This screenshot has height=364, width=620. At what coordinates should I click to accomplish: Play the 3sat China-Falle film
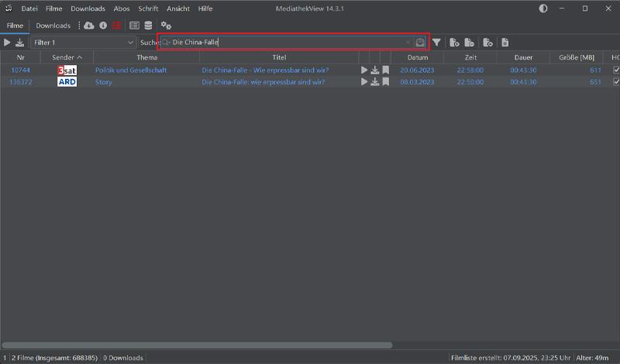[x=364, y=70]
